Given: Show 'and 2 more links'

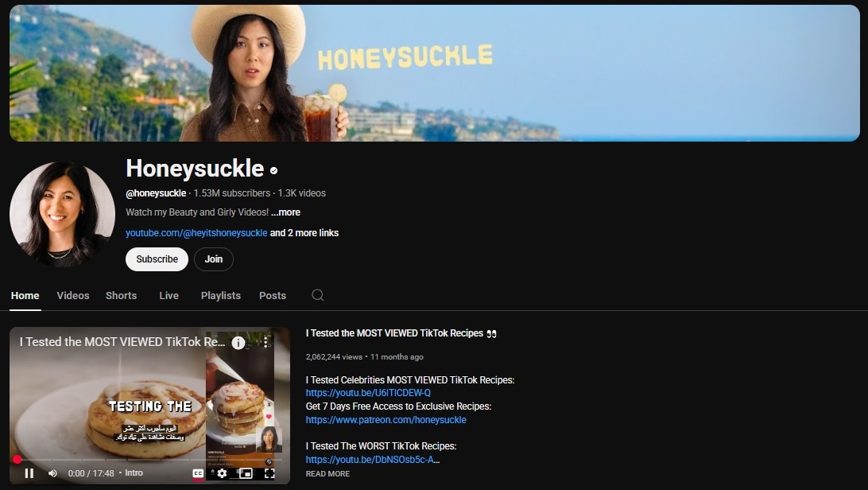Looking at the screenshot, I should click(x=304, y=233).
